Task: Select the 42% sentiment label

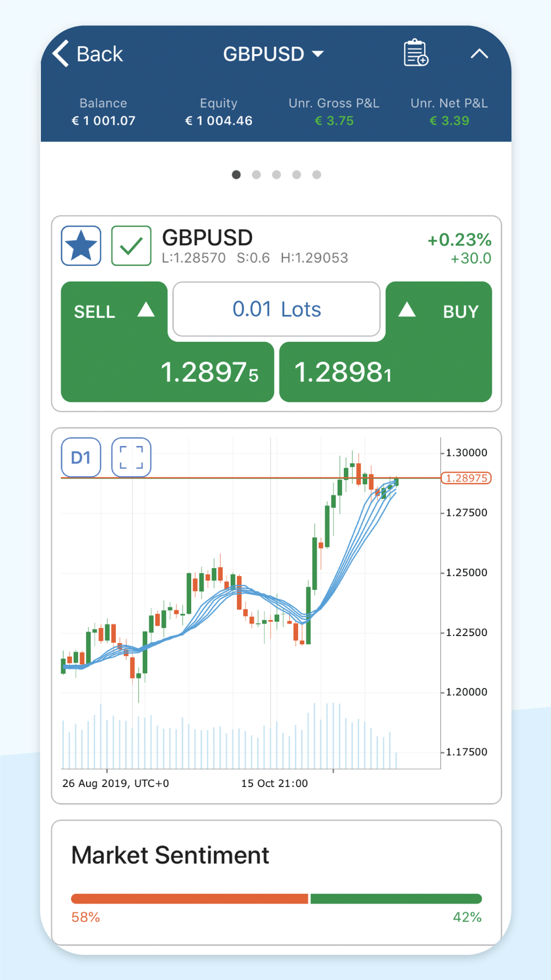Action: click(x=467, y=917)
